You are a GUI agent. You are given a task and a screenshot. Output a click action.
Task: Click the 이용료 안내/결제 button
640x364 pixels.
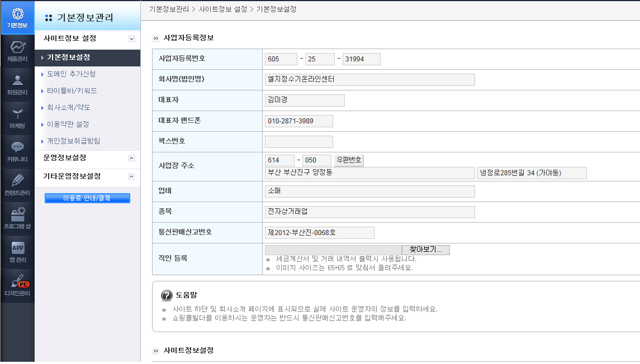click(87, 198)
